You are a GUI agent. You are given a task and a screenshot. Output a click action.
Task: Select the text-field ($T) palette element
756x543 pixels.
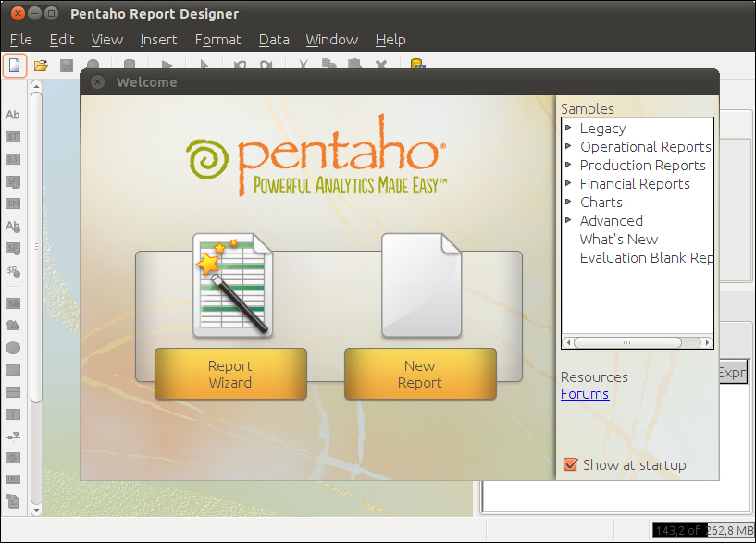[x=13, y=137]
